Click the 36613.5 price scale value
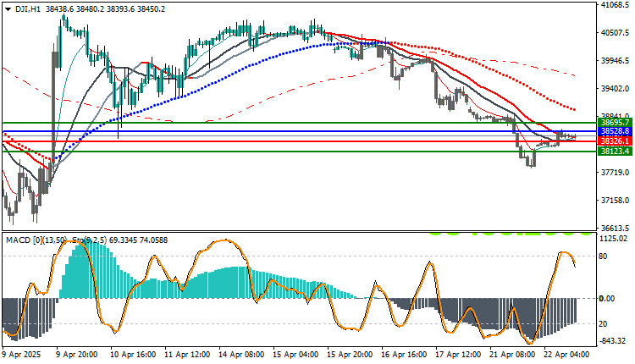This screenshot has height=364, width=635. click(x=616, y=228)
